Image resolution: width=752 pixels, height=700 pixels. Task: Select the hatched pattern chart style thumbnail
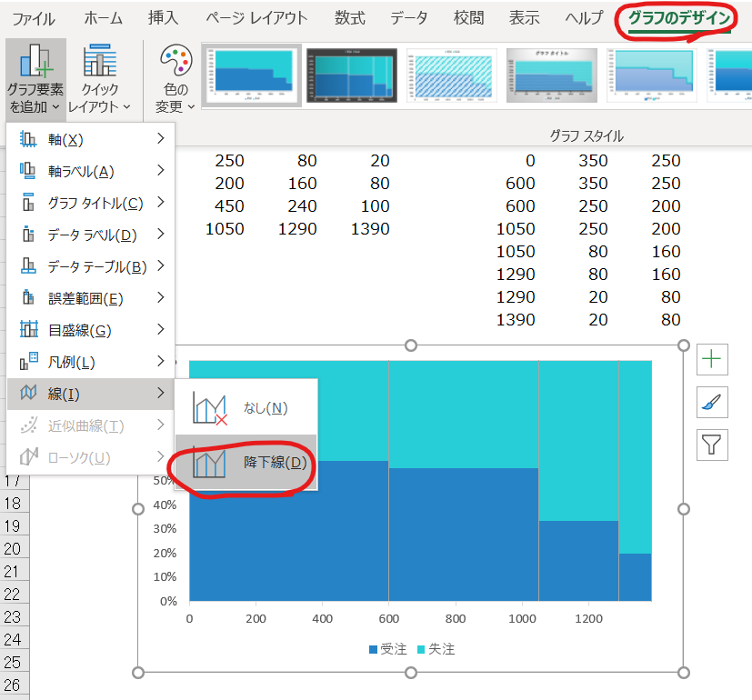(452, 75)
